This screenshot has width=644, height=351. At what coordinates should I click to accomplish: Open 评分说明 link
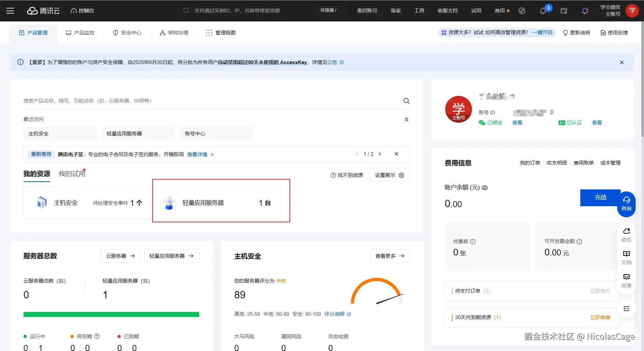coord(337,314)
